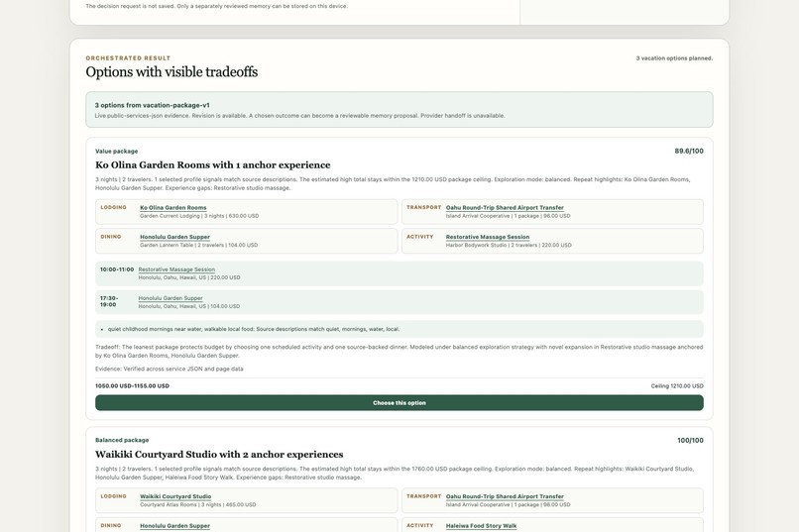
Task: Click the ACTIVITY label in Value package
Action: [x=420, y=236]
